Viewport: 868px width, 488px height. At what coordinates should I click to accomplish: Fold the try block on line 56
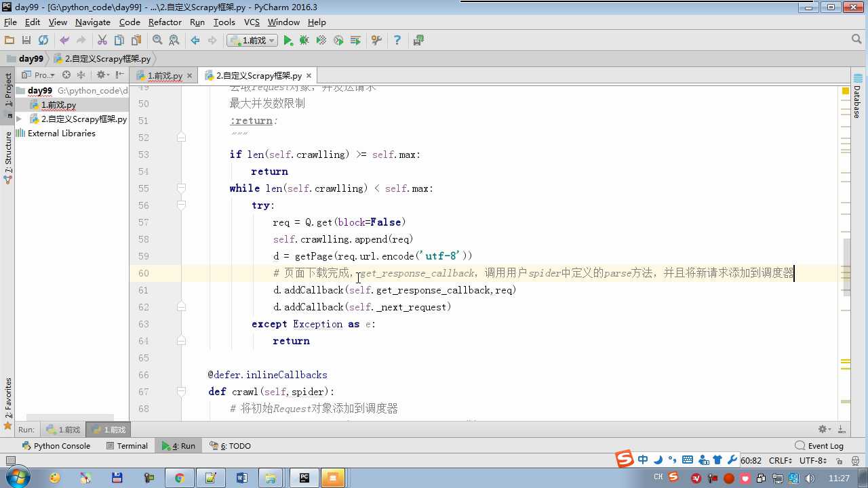[181, 205]
